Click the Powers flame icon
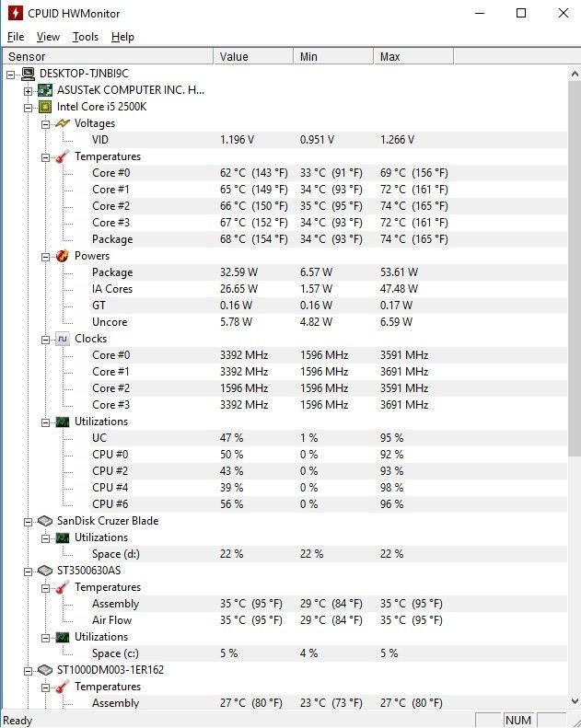581x728 pixels. coord(63,256)
